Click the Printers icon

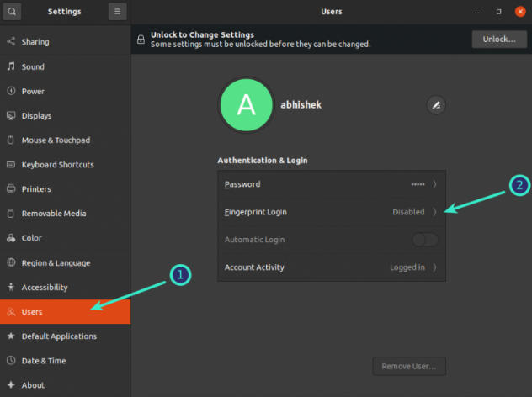(11, 189)
